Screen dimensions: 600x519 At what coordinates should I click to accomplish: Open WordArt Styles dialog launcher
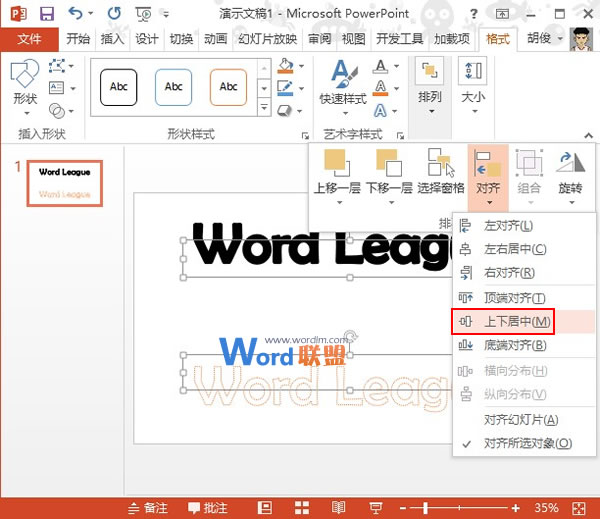pyautogui.click(x=400, y=135)
